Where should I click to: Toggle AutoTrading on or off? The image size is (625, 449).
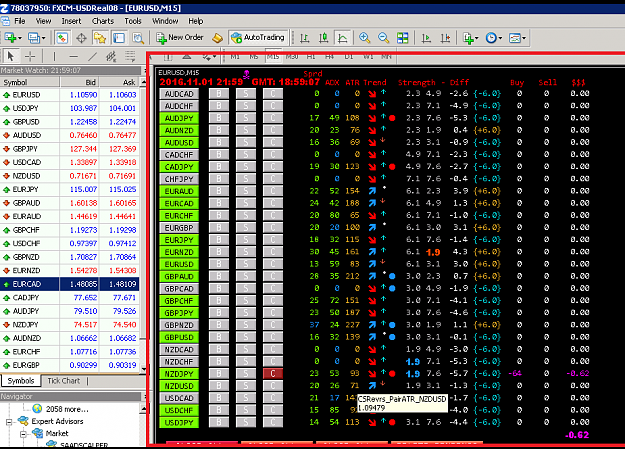(258, 37)
